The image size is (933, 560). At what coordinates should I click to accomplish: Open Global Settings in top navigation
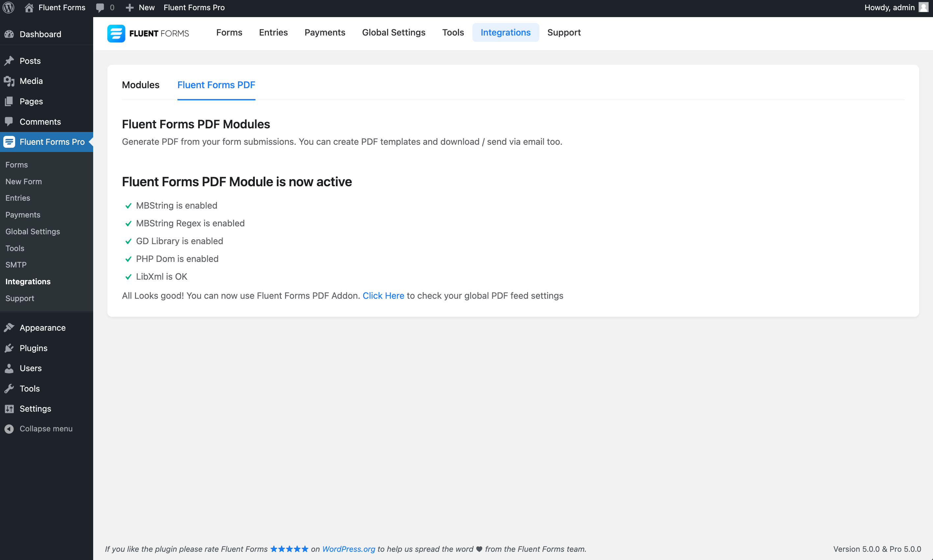tap(393, 33)
